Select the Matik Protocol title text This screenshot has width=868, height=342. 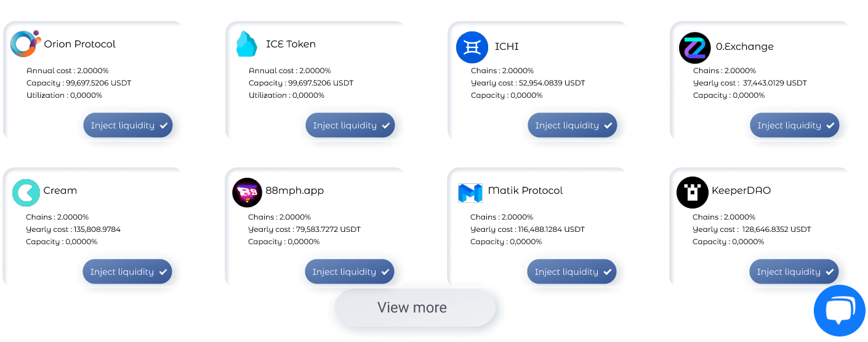tap(526, 191)
